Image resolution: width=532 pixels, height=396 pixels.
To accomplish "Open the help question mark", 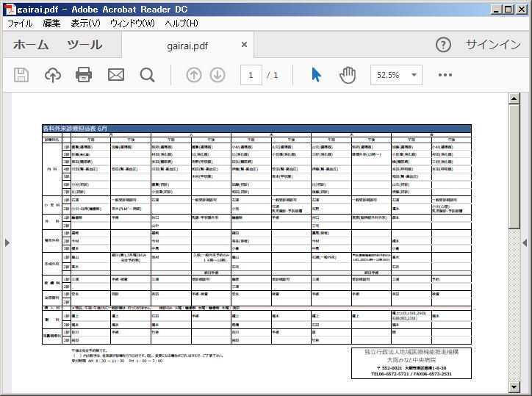I will (x=443, y=45).
